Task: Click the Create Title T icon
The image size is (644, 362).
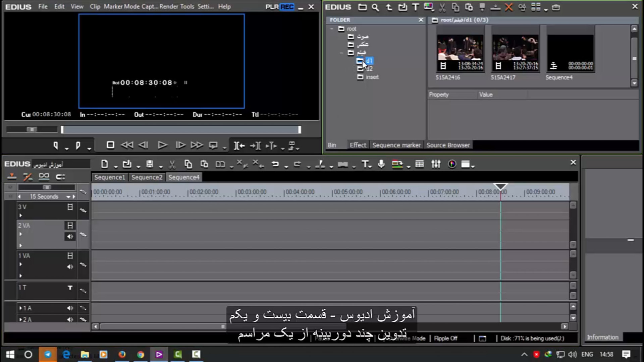Action: [365, 164]
